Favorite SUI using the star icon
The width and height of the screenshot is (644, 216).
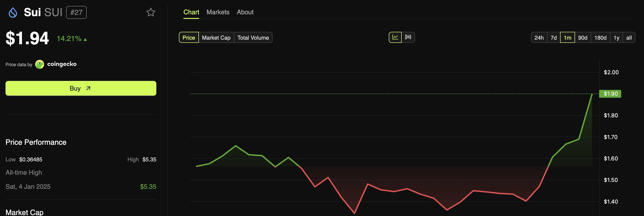pyautogui.click(x=151, y=12)
